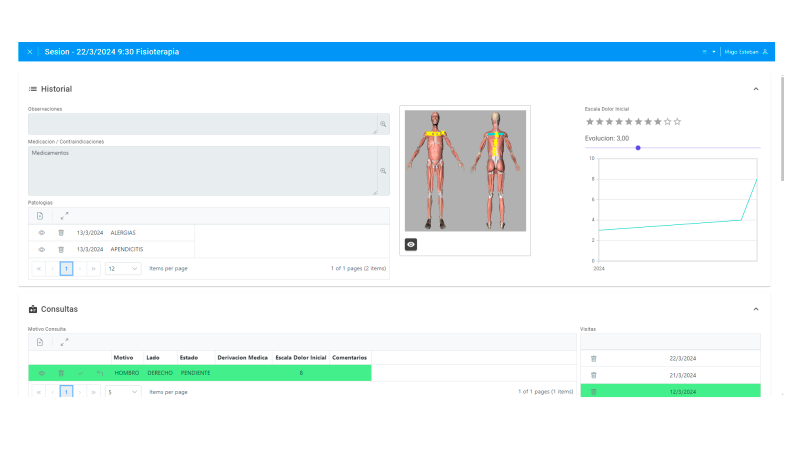Image resolution: width=800 pixels, height=449 pixels.
Task: Add a new record in Motivo Consulta toolbar
Action: click(x=40, y=342)
